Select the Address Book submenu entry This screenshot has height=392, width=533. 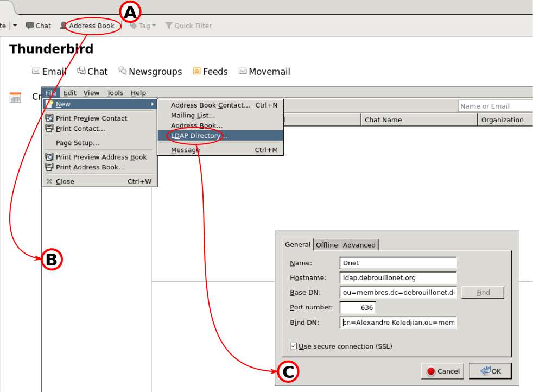[220, 125]
